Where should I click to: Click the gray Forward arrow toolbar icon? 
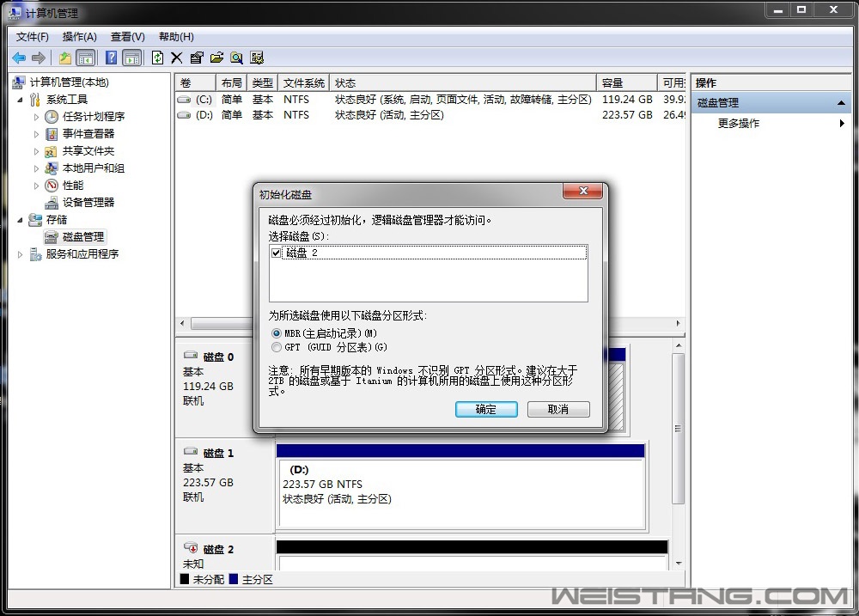(x=38, y=58)
